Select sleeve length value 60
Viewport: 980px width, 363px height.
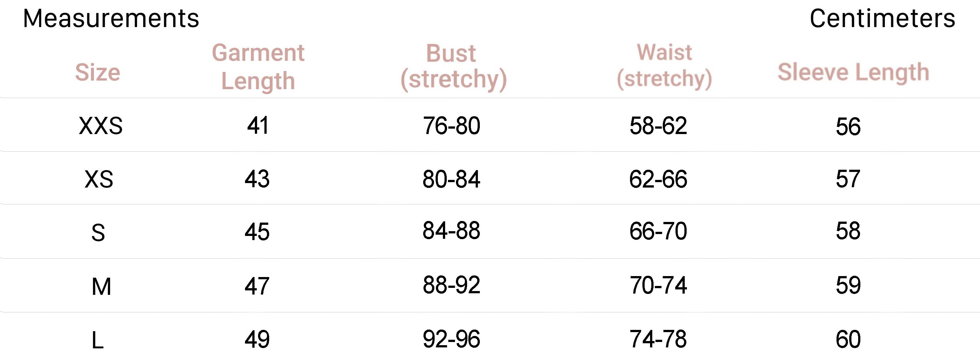(848, 339)
